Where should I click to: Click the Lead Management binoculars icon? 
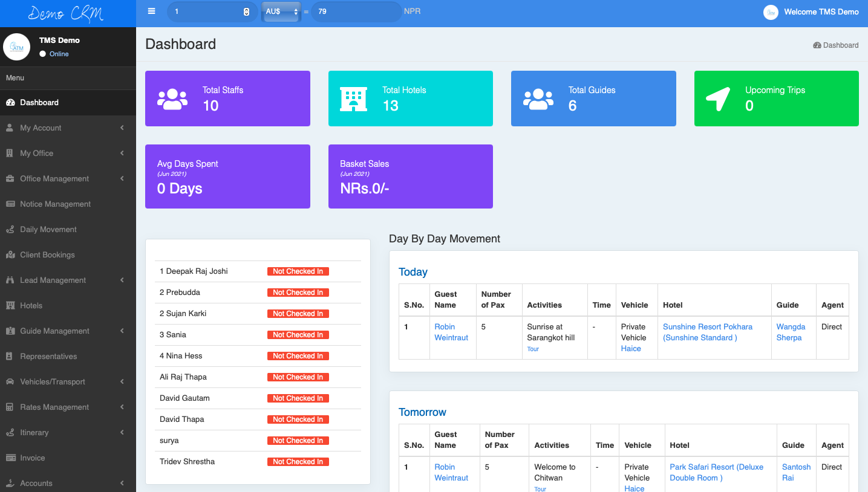pos(10,280)
